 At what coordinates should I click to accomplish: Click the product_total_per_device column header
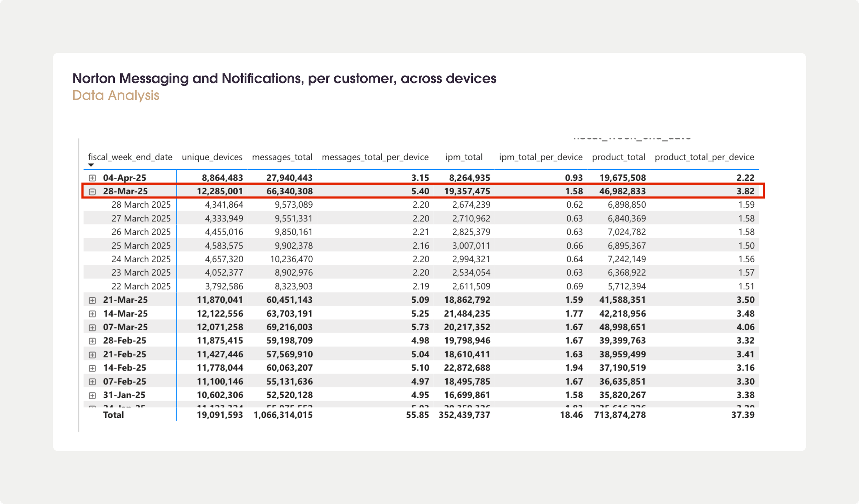pos(704,157)
